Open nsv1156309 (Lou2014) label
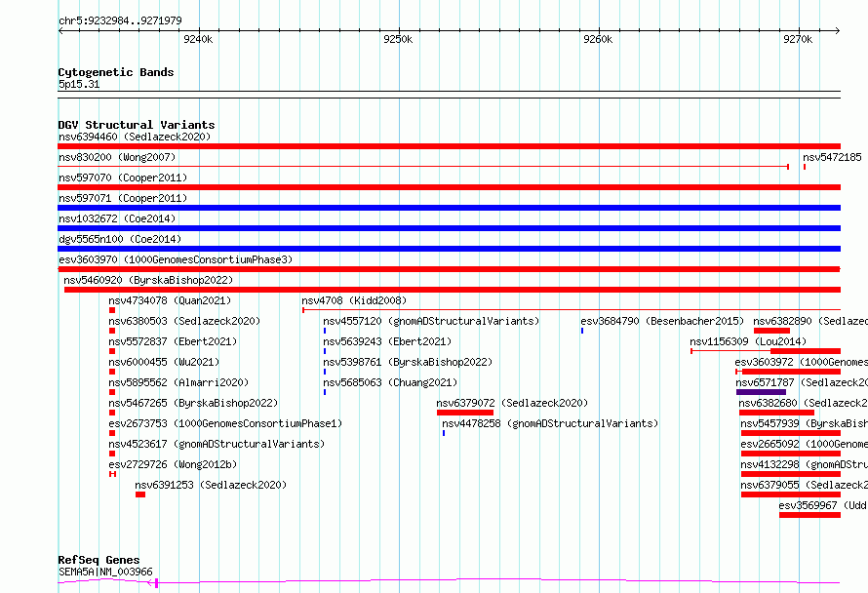The width and height of the screenshot is (868, 593). pyautogui.click(x=748, y=341)
